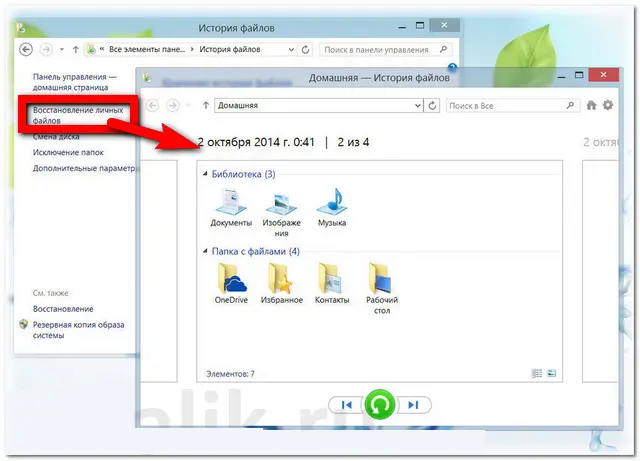Switch to large icons view
640x461 pixels.
pos(551,373)
